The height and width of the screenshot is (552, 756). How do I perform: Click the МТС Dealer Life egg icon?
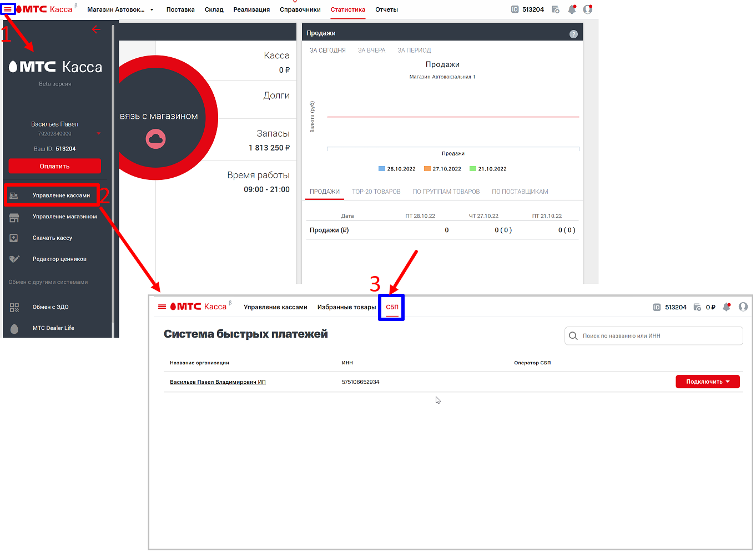(14, 329)
